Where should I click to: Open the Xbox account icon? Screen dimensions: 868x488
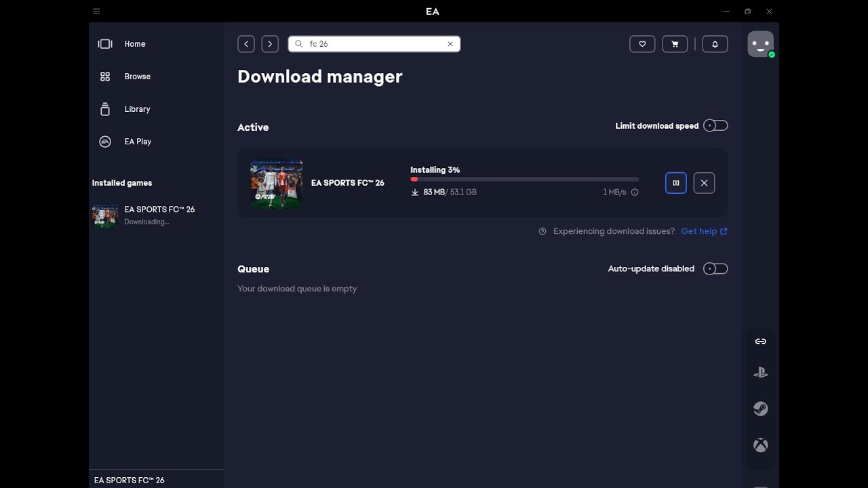click(x=761, y=445)
